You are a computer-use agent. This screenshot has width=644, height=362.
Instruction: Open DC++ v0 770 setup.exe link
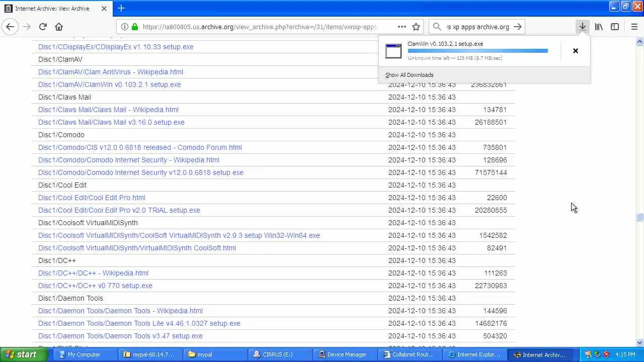pos(95,286)
